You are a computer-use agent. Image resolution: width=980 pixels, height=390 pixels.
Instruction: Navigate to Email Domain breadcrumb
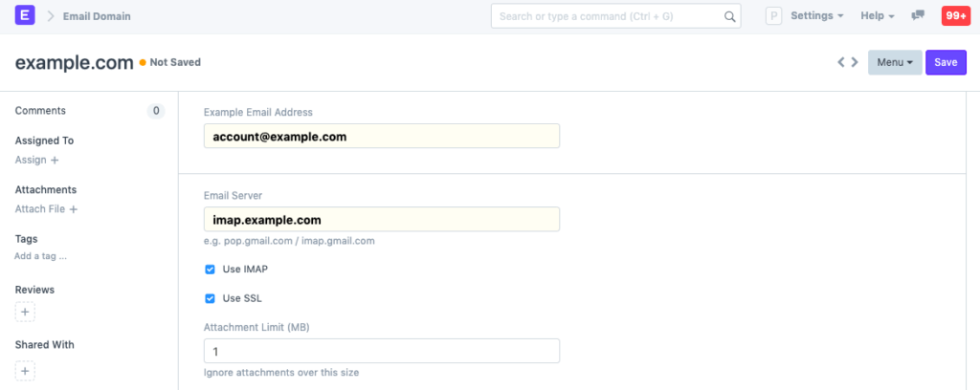tap(97, 16)
